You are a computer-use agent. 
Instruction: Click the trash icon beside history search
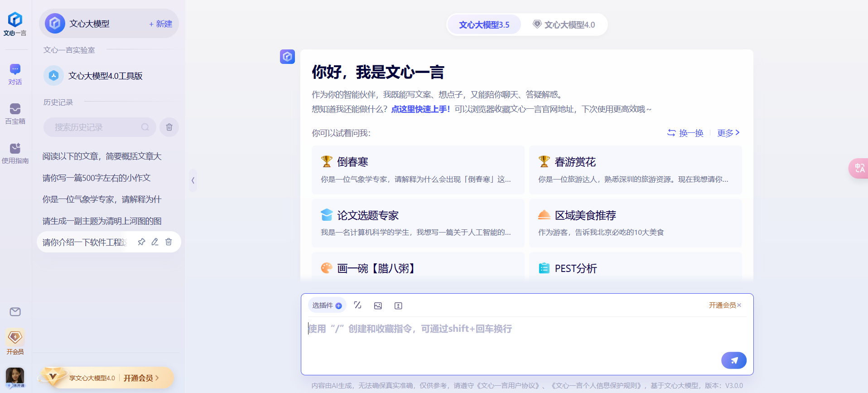coord(169,127)
